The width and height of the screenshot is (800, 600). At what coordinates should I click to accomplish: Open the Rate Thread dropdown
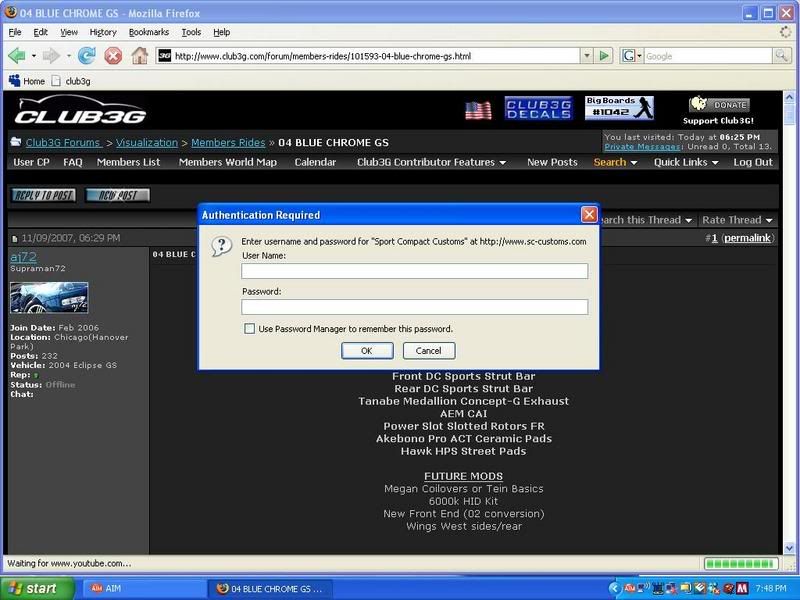click(737, 220)
